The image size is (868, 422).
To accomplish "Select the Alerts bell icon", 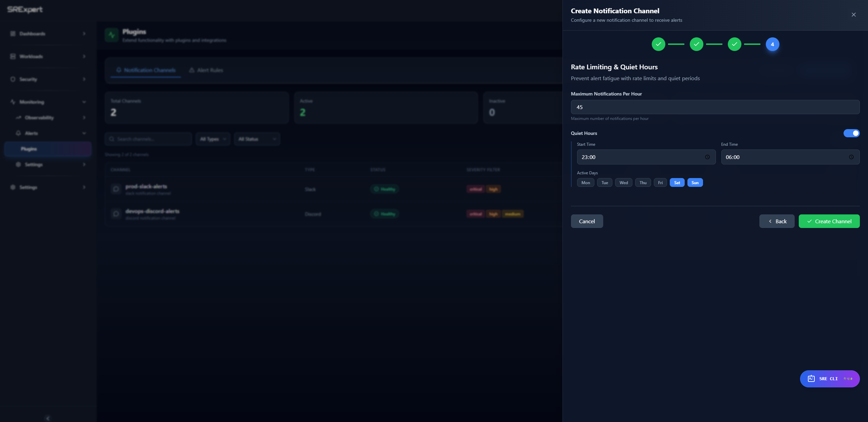I will tap(19, 133).
